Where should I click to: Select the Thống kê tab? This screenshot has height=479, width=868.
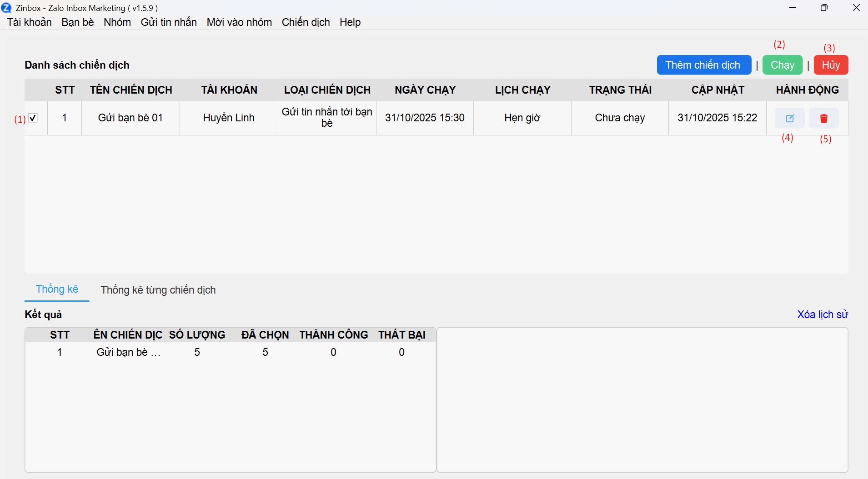click(57, 289)
